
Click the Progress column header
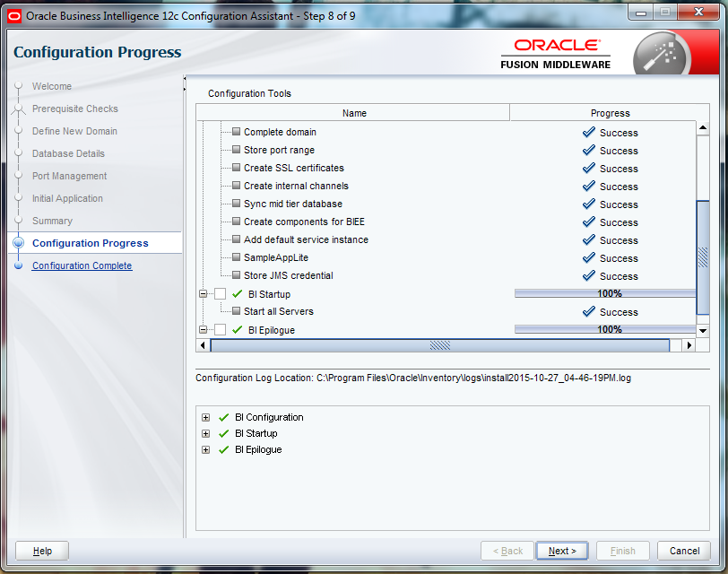(x=610, y=113)
